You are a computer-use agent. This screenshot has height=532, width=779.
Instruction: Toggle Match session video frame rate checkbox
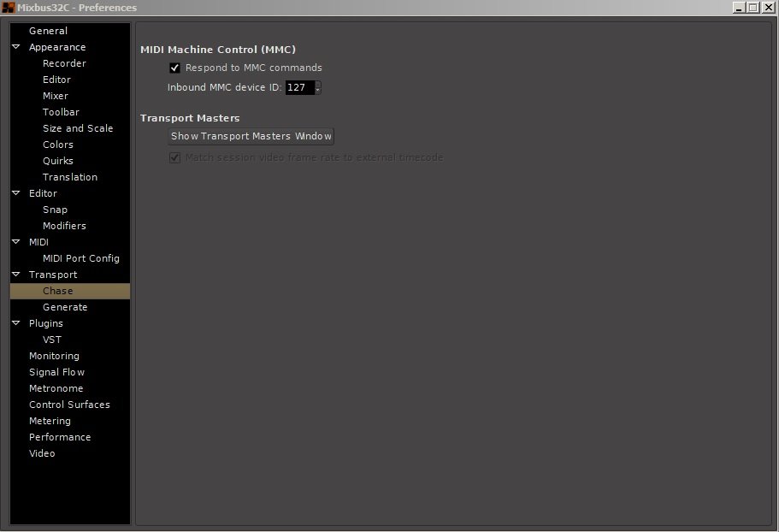[174, 157]
